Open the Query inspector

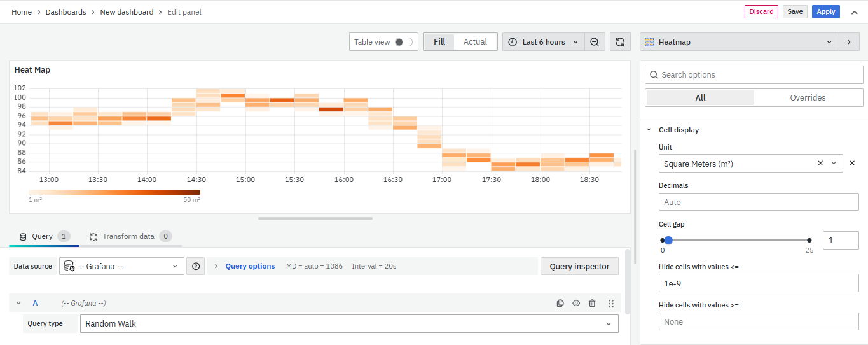click(x=579, y=266)
